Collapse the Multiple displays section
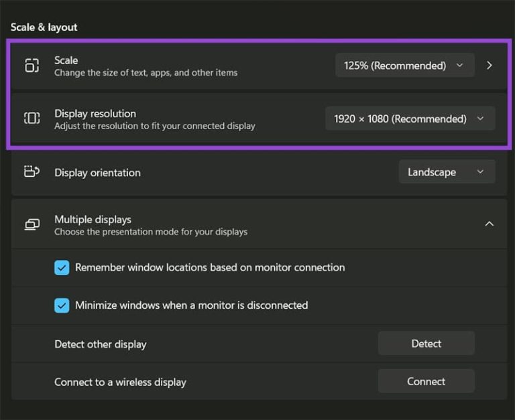Viewport: 515px width, 420px height. 490,224
